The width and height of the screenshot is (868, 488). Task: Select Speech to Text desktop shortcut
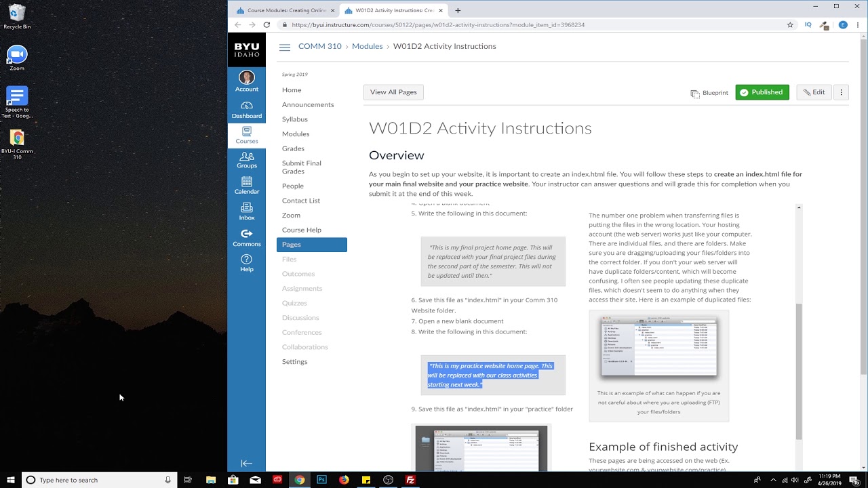pos(17,102)
